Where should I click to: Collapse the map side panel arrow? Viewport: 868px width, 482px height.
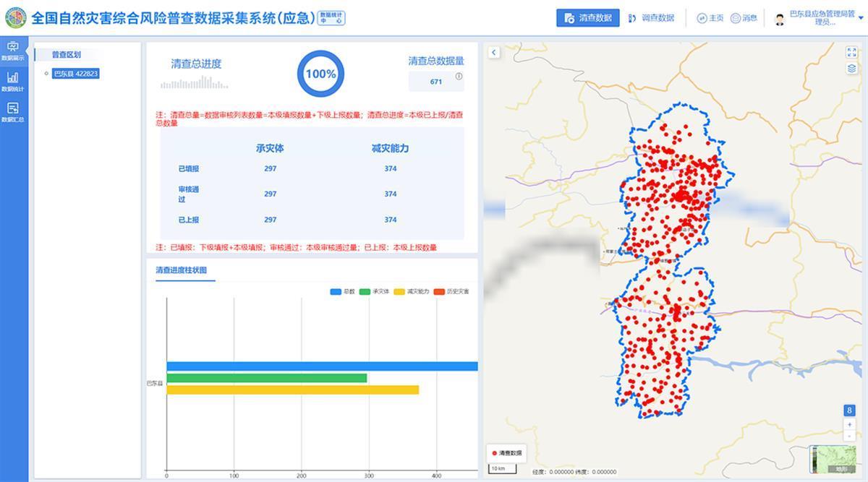(493, 52)
